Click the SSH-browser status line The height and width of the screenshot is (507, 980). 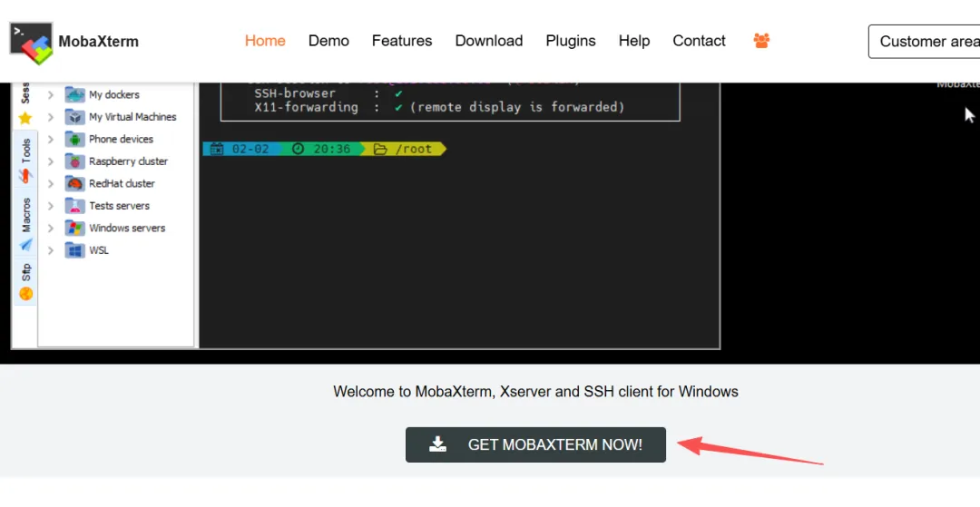click(328, 93)
